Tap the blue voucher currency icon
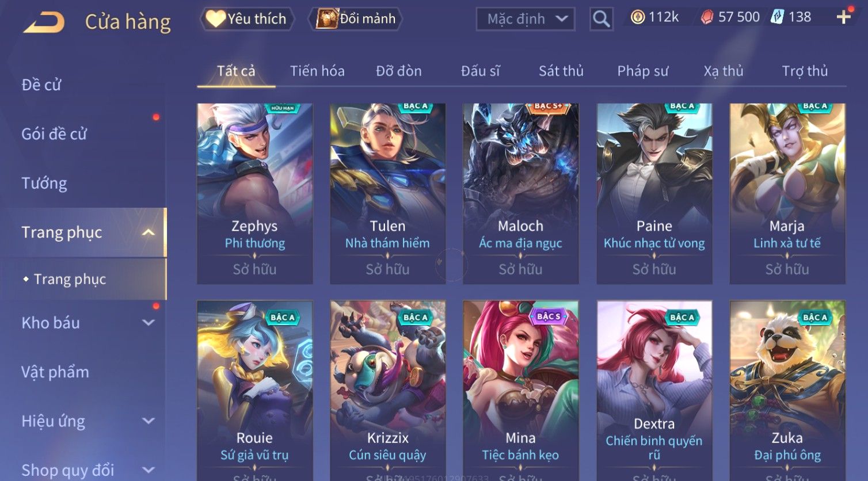 [x=777, y=17]
